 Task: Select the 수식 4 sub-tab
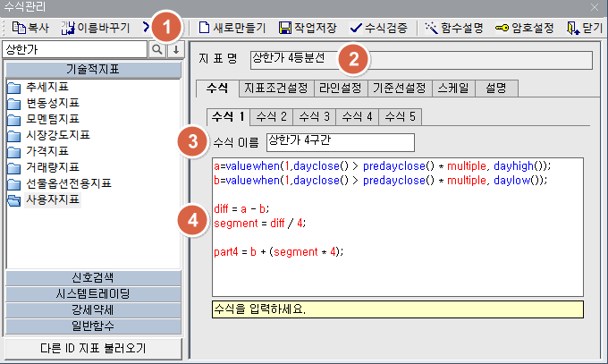[357, 117]
